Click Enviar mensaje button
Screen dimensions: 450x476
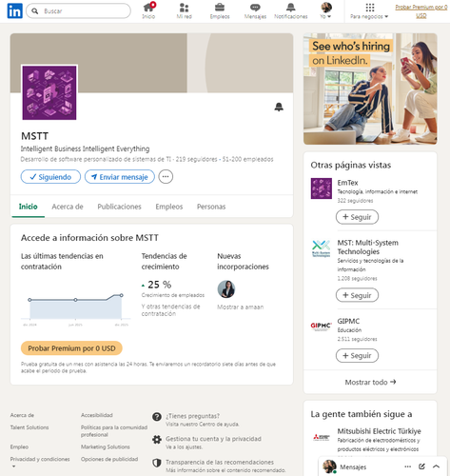(x=120, y=177)
